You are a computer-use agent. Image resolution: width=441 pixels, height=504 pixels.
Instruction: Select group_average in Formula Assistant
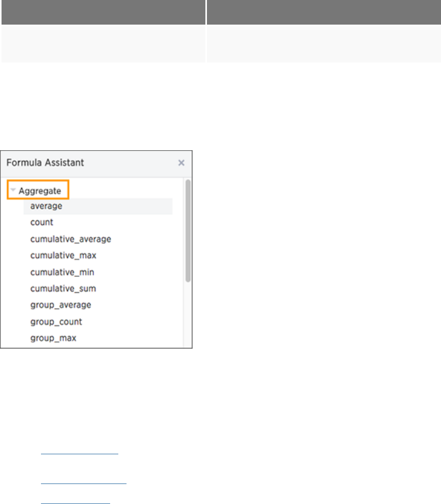click(x=61, y=305)
